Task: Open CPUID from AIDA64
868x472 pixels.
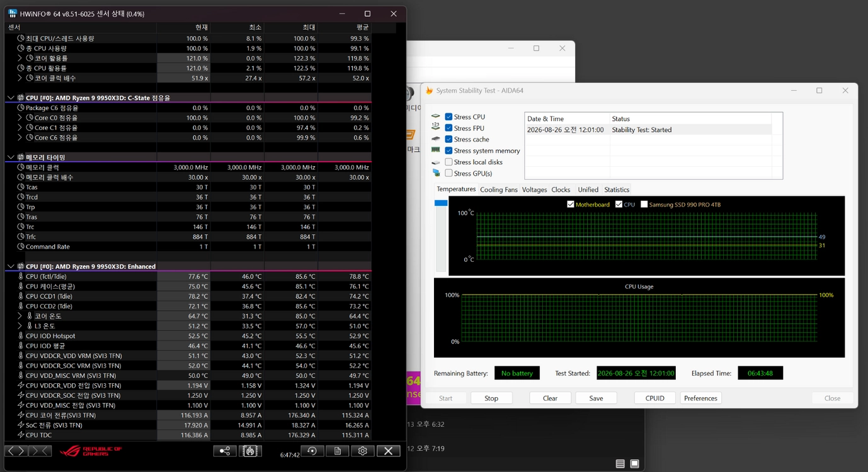Action: 655,398
